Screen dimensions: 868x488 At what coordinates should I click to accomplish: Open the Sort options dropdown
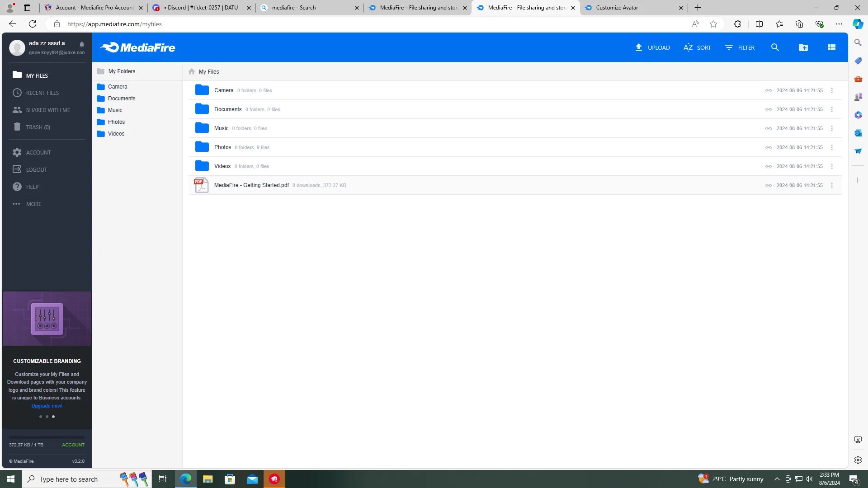(x=697, y=47)
